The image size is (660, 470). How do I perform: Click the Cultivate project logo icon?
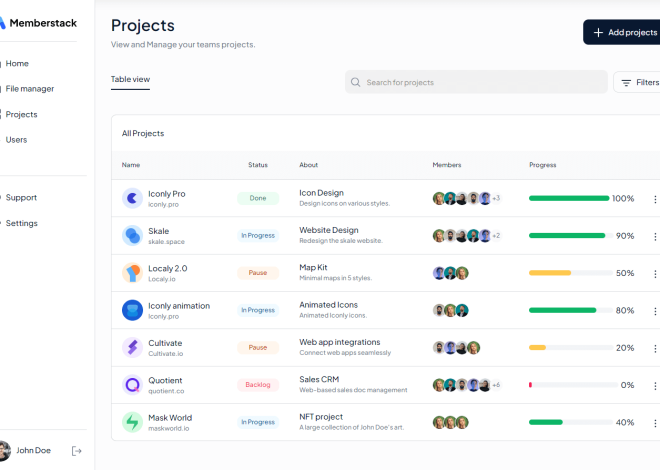(132, 348)
